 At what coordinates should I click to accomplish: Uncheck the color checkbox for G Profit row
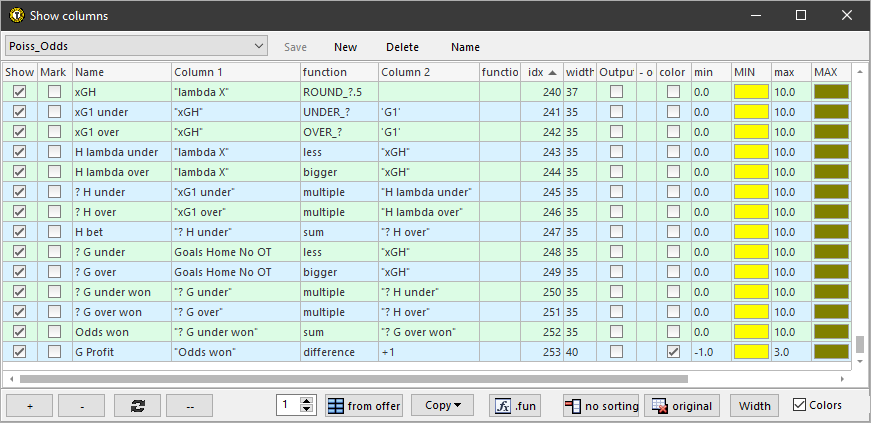click(x=673, y=352)
